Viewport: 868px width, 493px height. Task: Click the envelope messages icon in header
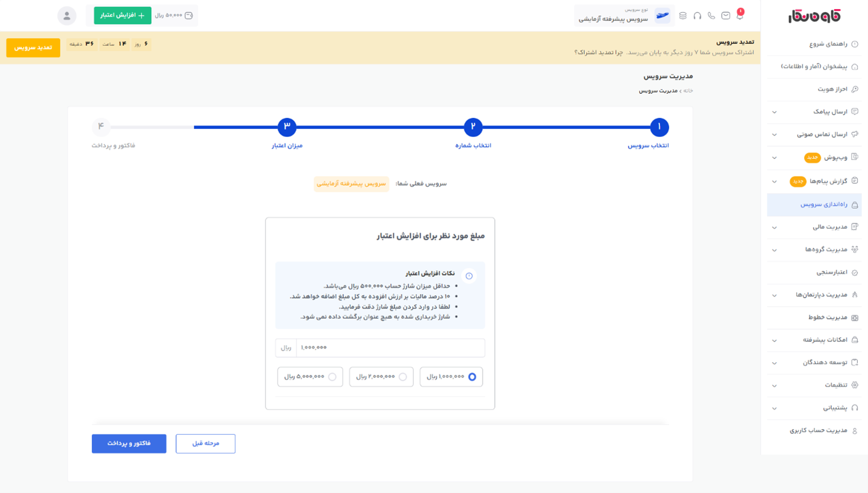coord(726,15)
